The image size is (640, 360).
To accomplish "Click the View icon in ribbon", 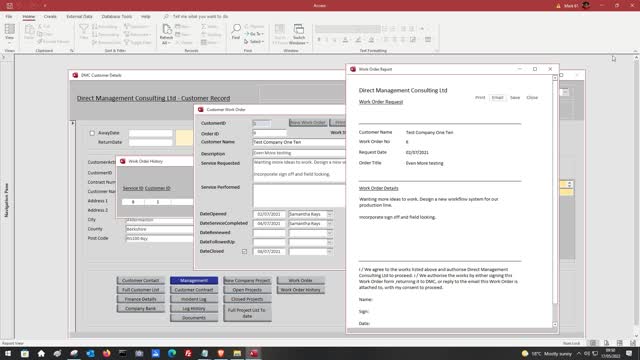I will [x=9, y=29].
